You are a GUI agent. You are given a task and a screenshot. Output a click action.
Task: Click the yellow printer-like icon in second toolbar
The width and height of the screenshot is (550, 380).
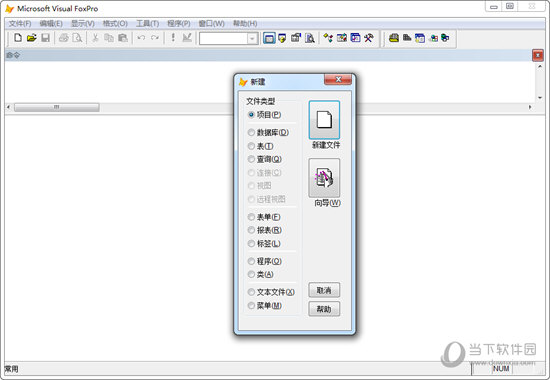click(394, 38)
